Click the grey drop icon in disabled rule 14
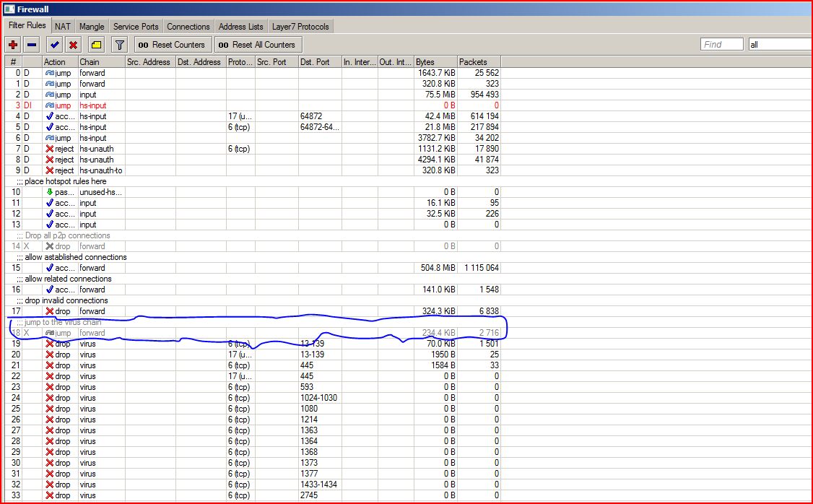The width and height of the screenshot is (813, 504). point(50,246)
